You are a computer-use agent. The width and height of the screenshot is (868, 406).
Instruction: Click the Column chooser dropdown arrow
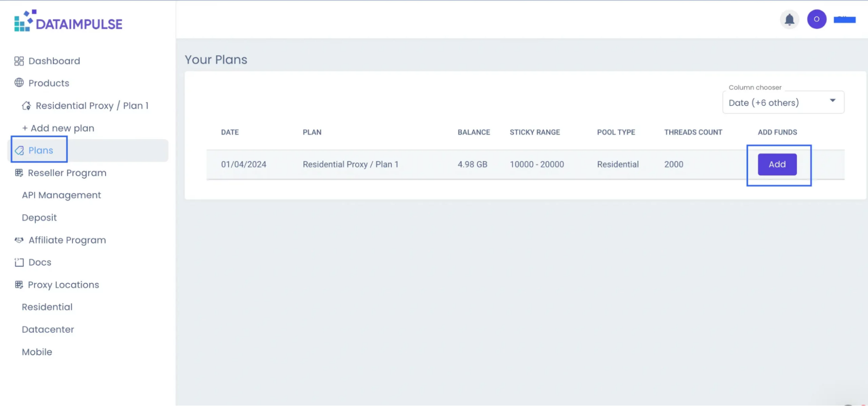click(832, 101)
